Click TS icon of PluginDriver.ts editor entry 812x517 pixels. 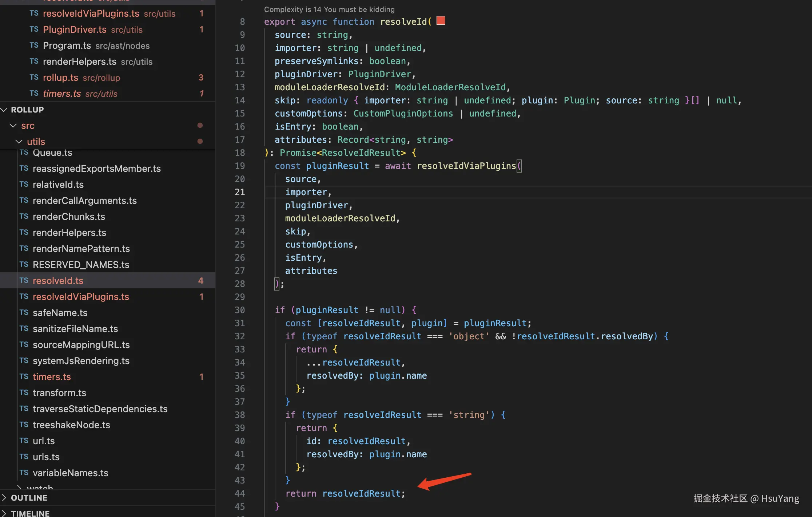[34, 29]
